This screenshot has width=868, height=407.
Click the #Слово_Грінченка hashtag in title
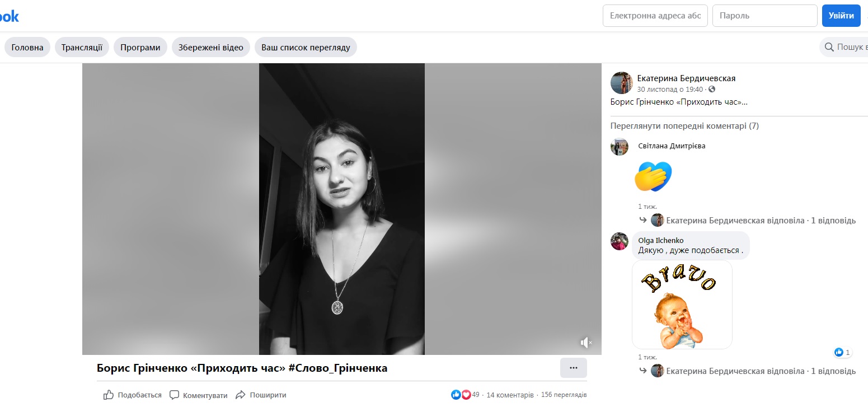pyautogui.click(x=338, y=368)
